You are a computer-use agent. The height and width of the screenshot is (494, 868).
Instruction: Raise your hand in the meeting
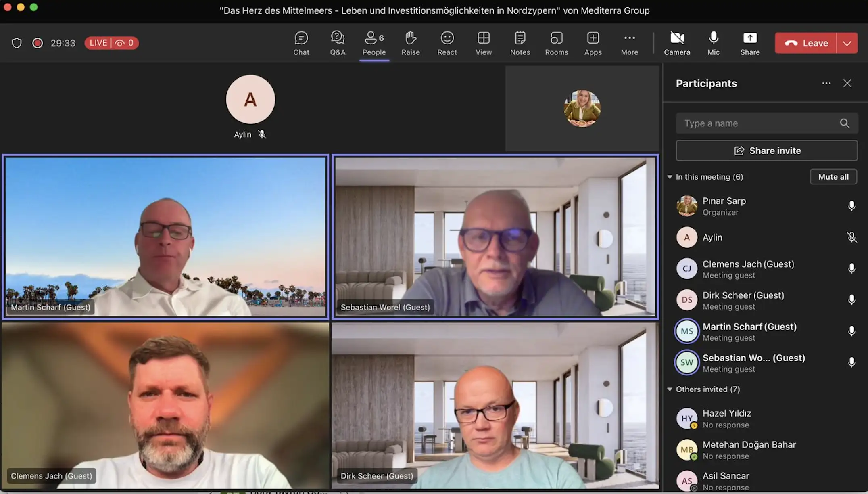[410, 43]
